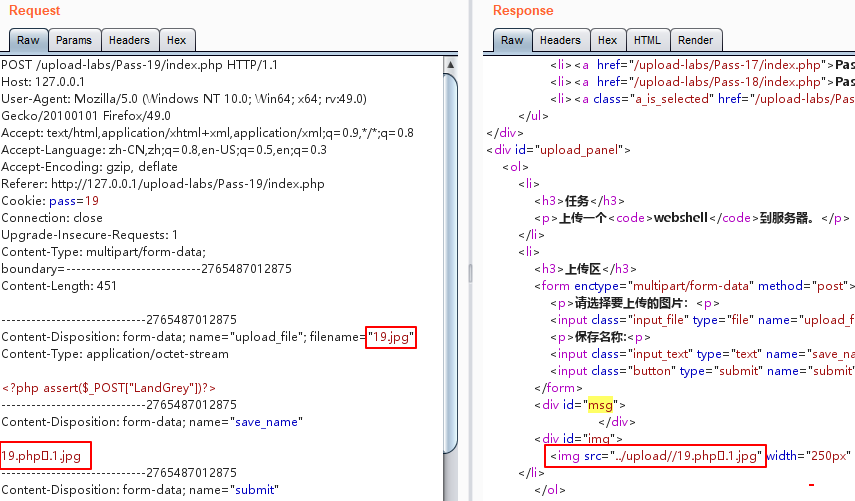855x501 pixels.
Task: Switch to Response Raw tab
Action: click(512, 40)
